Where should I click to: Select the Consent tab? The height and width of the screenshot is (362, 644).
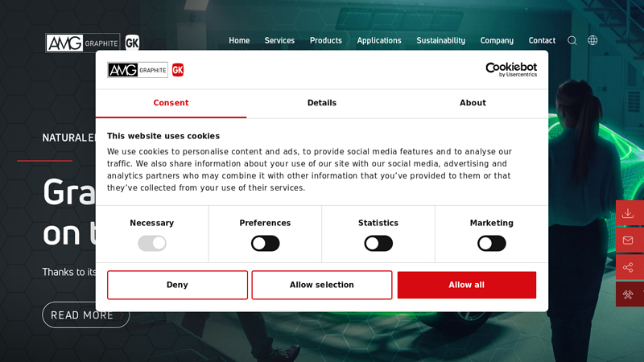(x=171, y=103)
